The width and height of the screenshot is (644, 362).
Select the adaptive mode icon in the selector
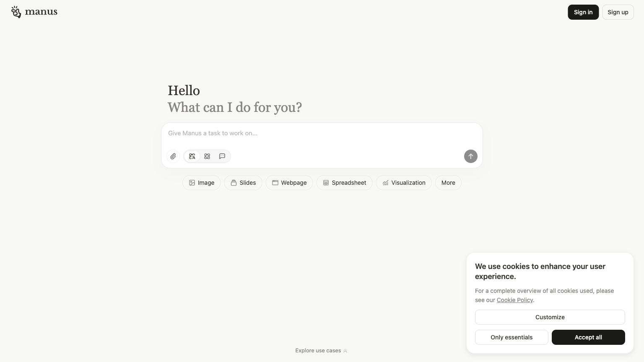pyautogui.click(x=192, y=156)
